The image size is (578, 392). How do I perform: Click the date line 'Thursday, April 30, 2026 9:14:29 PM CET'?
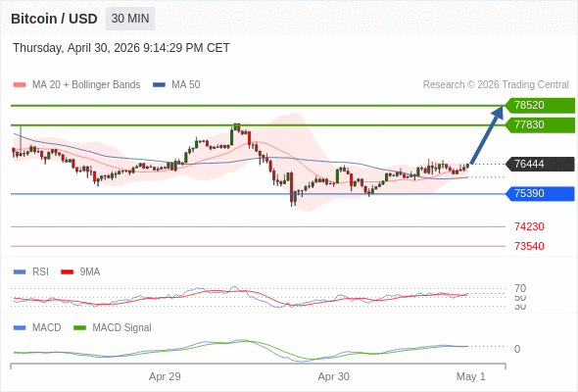pyautogui.click(x=121, y=48)
